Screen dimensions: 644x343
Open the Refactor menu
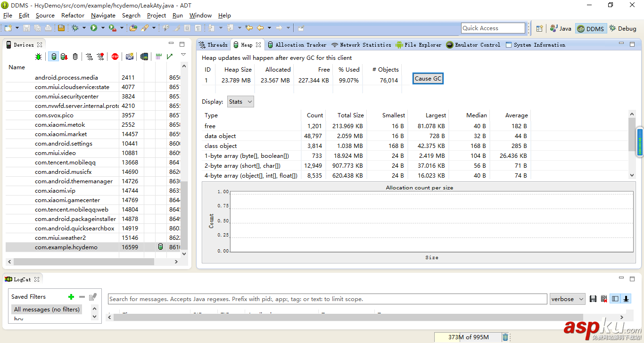click(x=73, y=15)
